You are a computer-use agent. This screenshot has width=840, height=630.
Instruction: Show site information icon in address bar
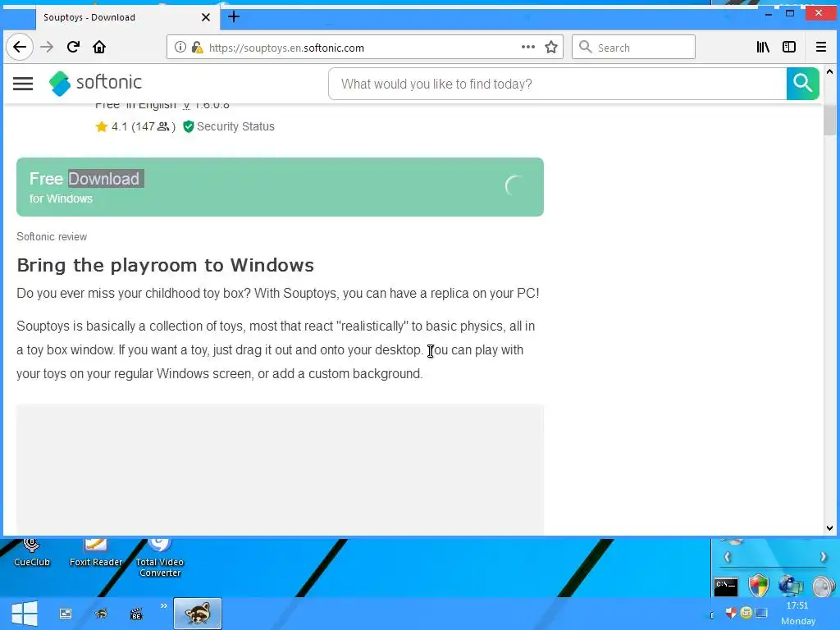[180, 47]
